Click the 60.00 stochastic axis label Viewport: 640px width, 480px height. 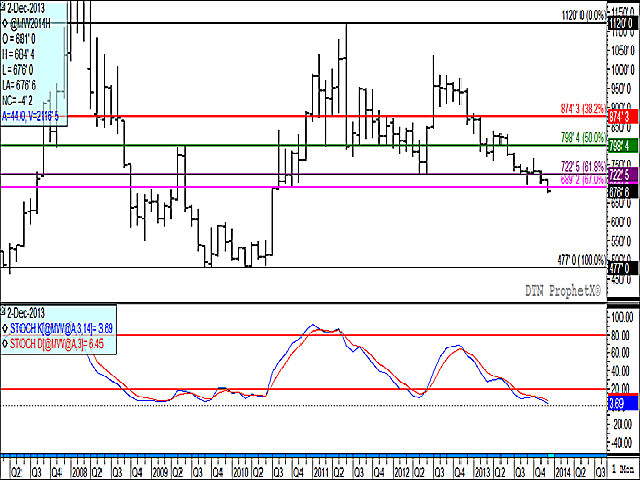pos(623,353)
